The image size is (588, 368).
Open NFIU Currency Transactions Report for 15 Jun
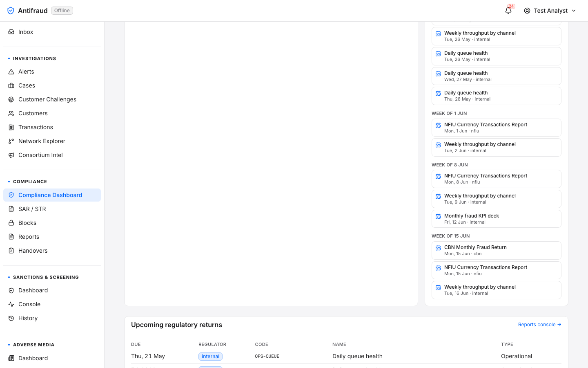pos(497,270)
